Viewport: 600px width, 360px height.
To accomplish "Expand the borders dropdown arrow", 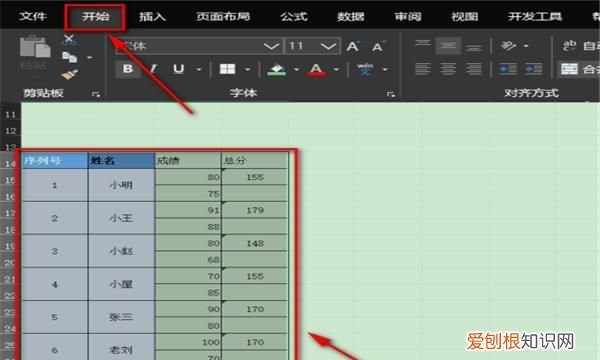I will pos(248,69).
